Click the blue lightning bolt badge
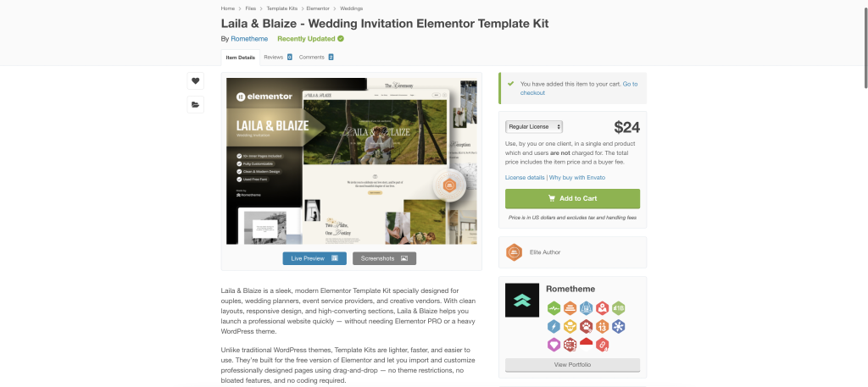 point(554,327)
